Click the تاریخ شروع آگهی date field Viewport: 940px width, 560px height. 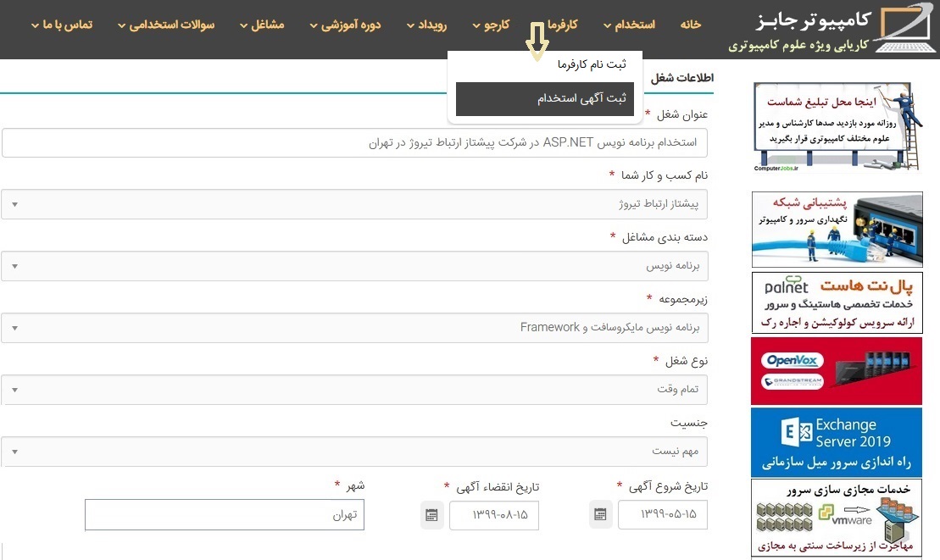pos(663,514)
